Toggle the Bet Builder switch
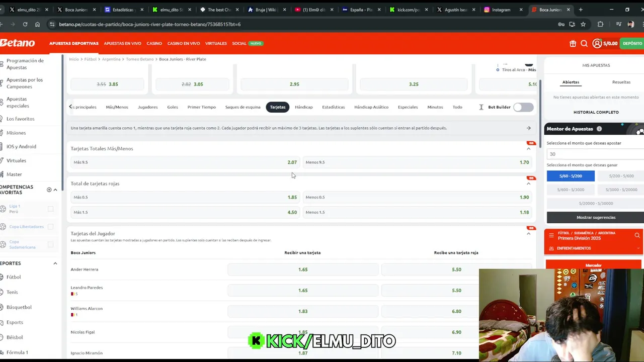Viewport: 644px width, 362px height. pos(523,107)
